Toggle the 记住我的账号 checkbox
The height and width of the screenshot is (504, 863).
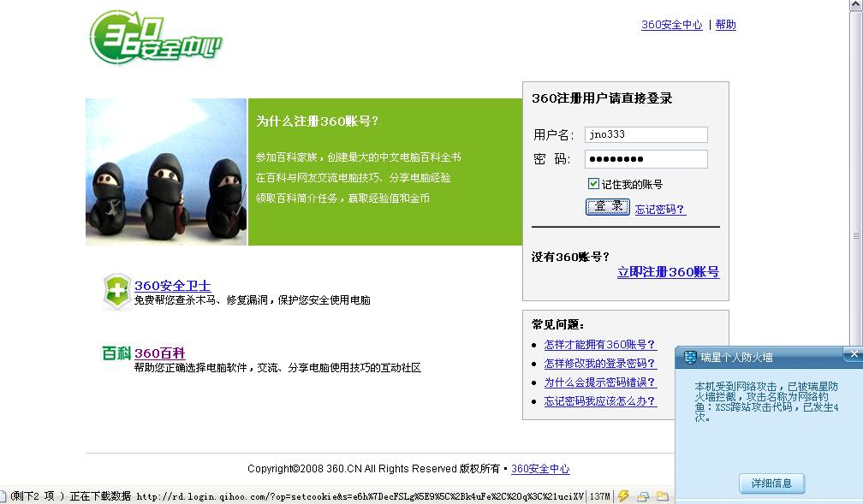pos(593,184)
